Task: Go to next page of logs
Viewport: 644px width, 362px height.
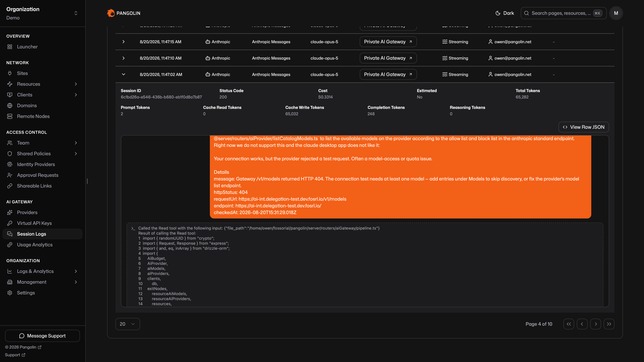Action: tap(595, 324)
